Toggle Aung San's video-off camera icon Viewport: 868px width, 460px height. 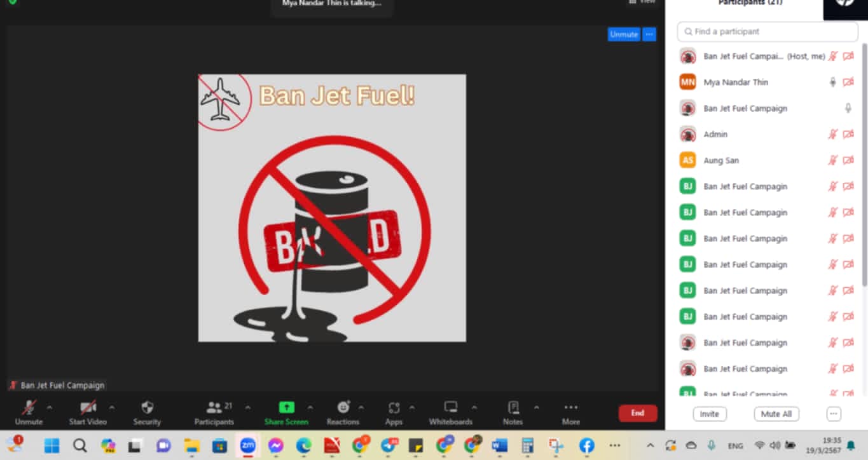click(848, 160)
